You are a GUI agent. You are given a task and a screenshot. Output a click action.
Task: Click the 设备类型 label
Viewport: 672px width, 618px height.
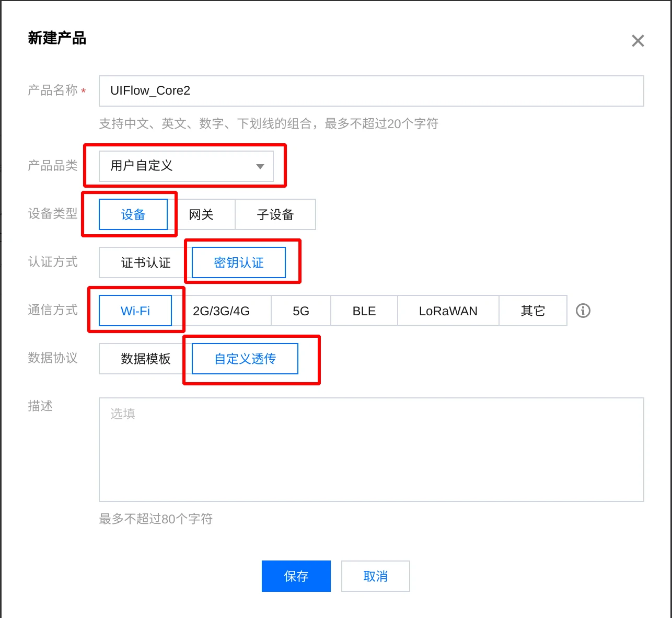pyautogui.click(x=53, y=214)
